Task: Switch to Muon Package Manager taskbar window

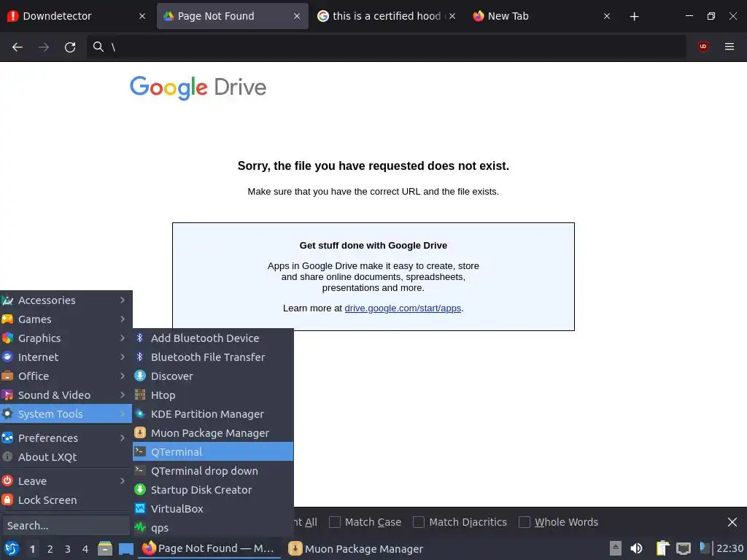Action: pos(356,549)
